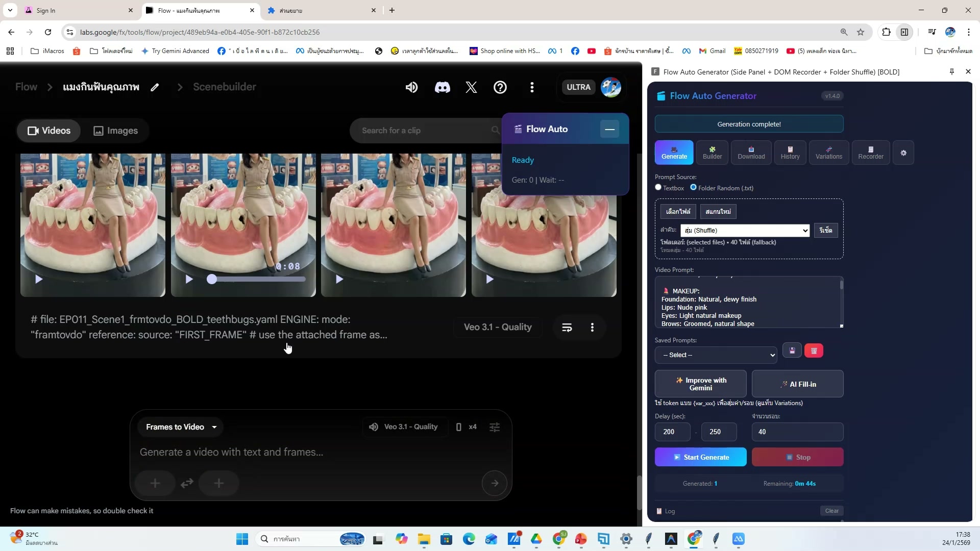Open extension settings gear icon
Viewport: 980px width, 551px height.
pyautogui.click(x=903, y=153)
